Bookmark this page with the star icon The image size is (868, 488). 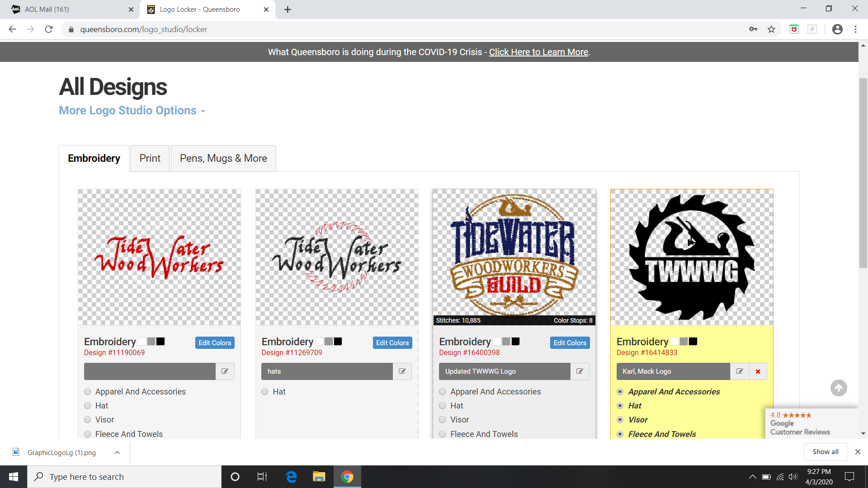(x=771, y=29)
